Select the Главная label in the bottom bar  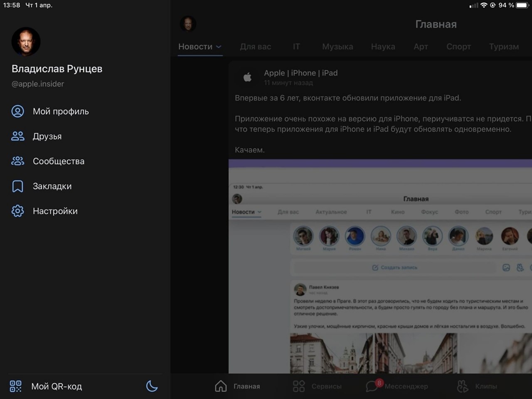246,387
